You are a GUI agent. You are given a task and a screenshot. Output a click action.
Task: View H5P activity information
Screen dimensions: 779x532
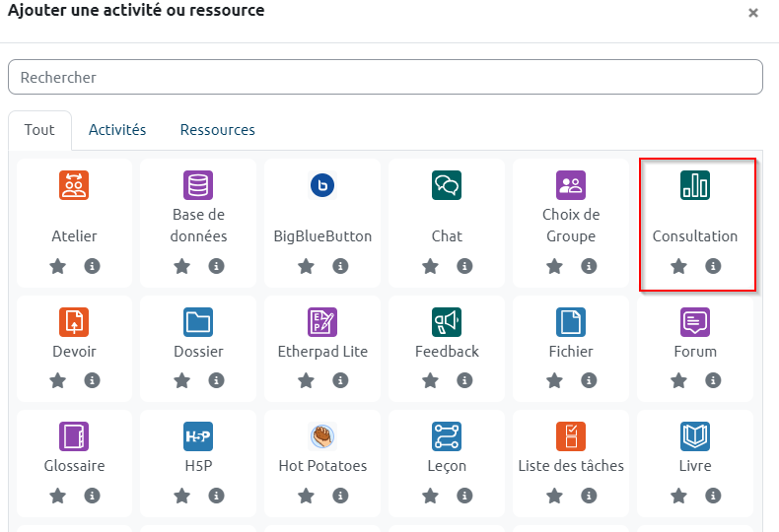pos(216,496)
